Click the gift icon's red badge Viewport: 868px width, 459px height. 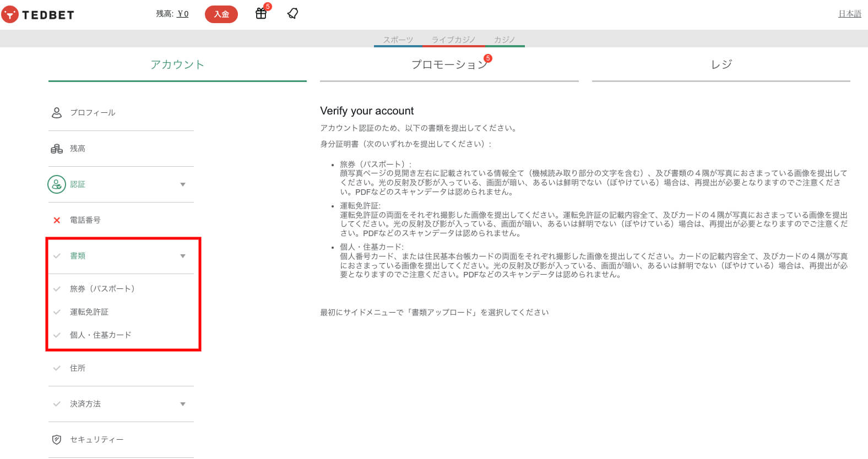pos(268,7)
